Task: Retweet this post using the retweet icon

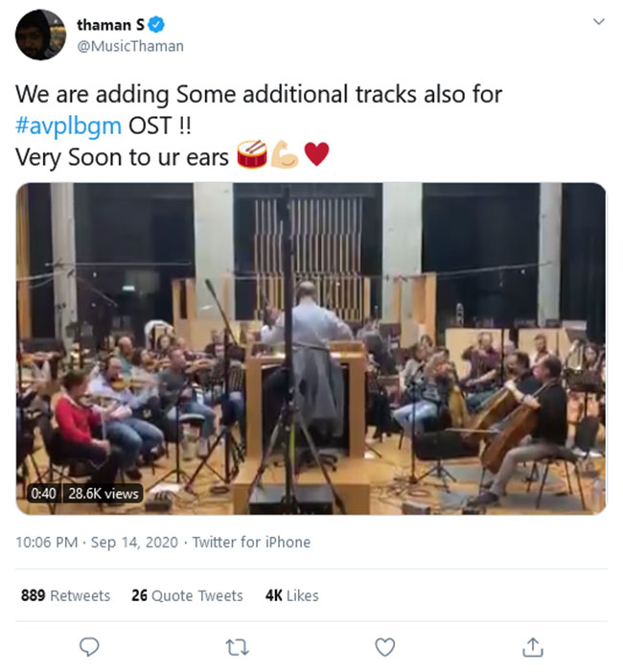Action: tap(237, 648)
